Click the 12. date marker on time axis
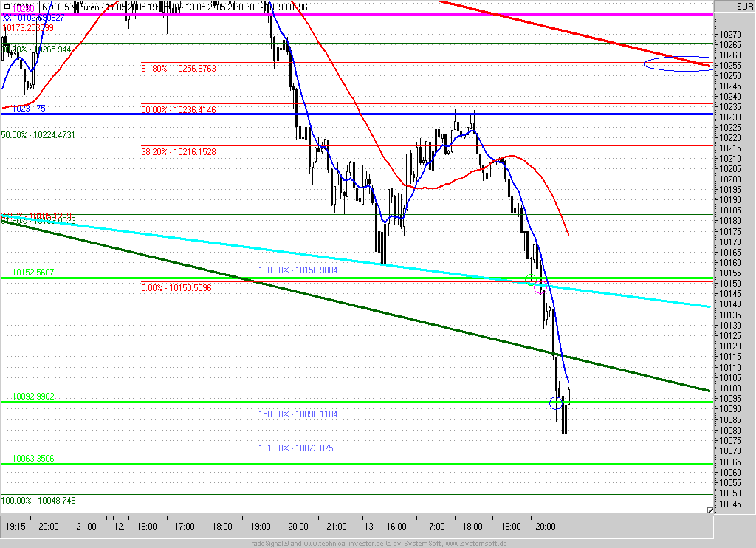756x548 pixels. point(119,527)
